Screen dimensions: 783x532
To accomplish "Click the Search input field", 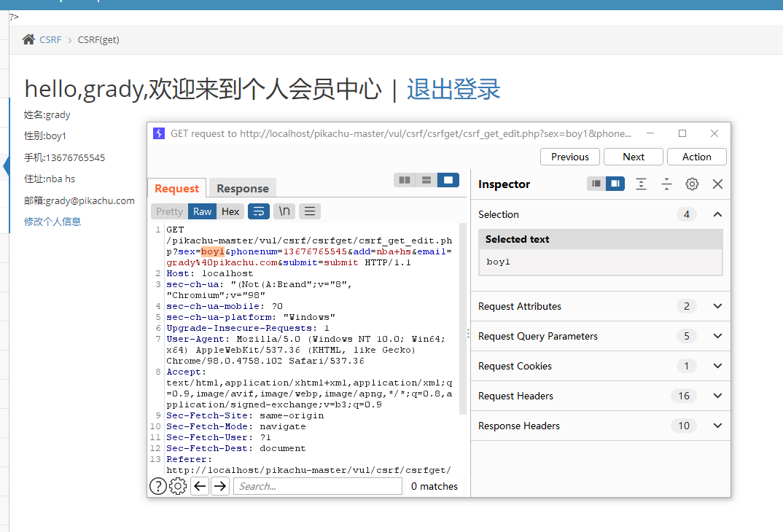I will coord(317,486).
